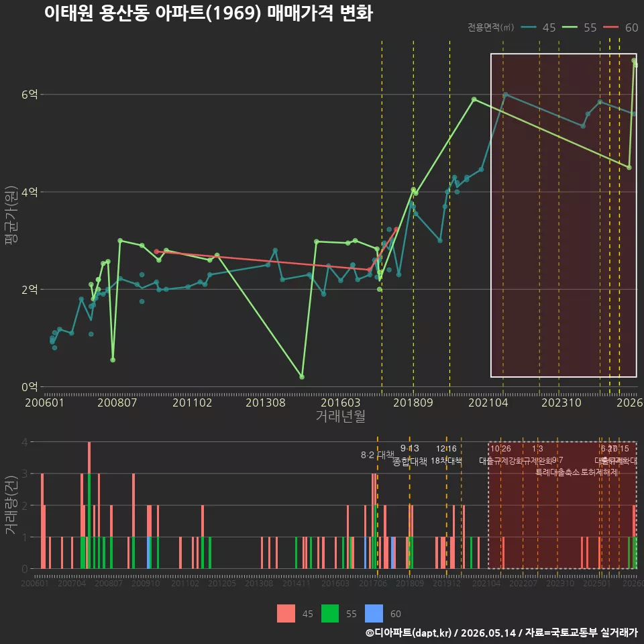
Task: Click 200910 label under the volume chart
Action: pyautogui.click(x=146, y=583)
